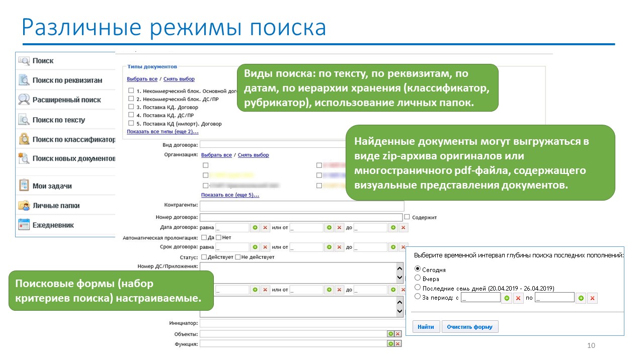The width and height of the screenshot is (644, 362).
Task: Add an item to Функция field
Action: (390, 344)
